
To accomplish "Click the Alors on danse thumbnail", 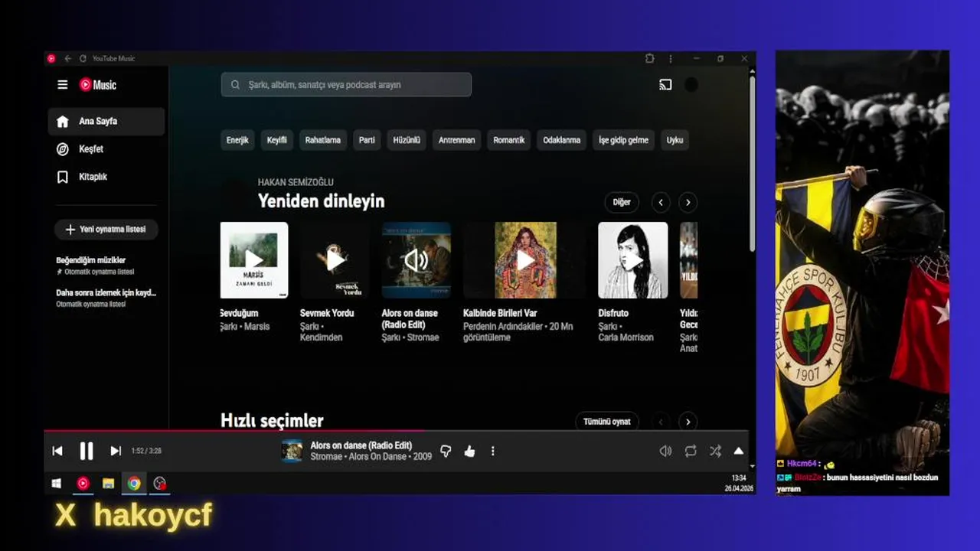I will (x=416, y=260).
